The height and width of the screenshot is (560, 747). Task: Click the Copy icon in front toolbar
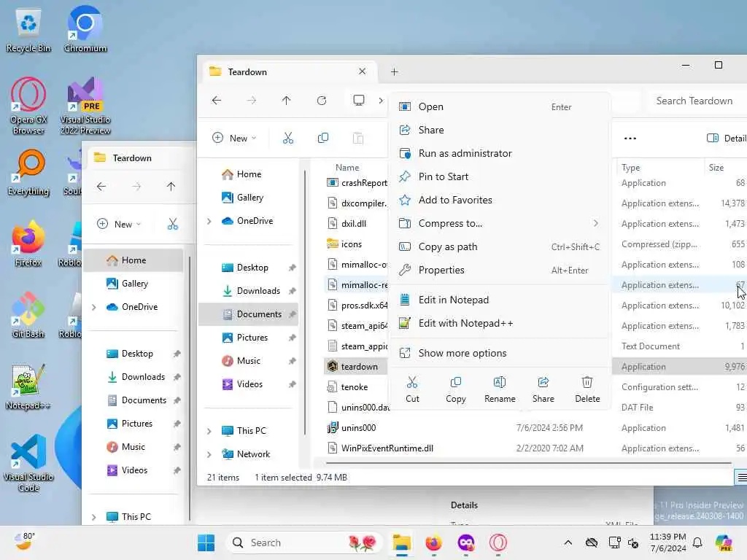tap(323, 138)
